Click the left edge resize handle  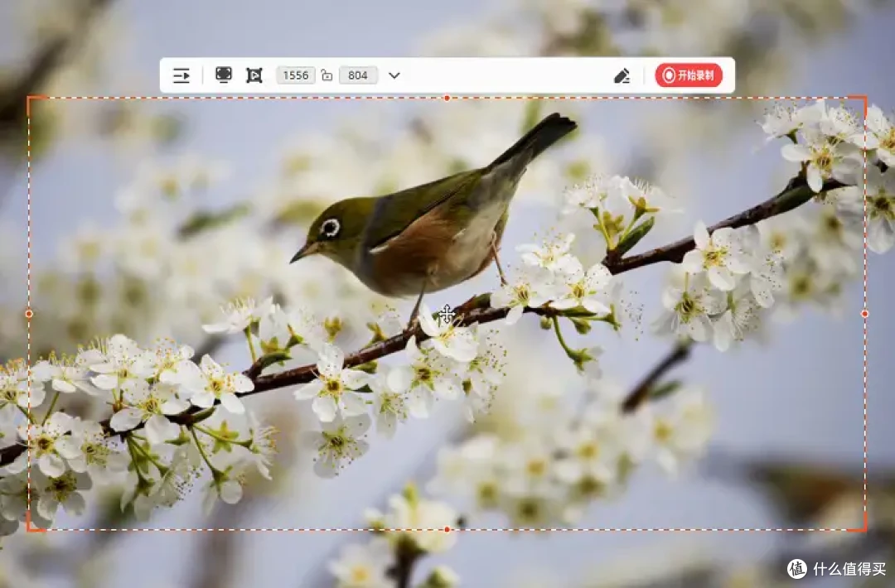(29, 314)
